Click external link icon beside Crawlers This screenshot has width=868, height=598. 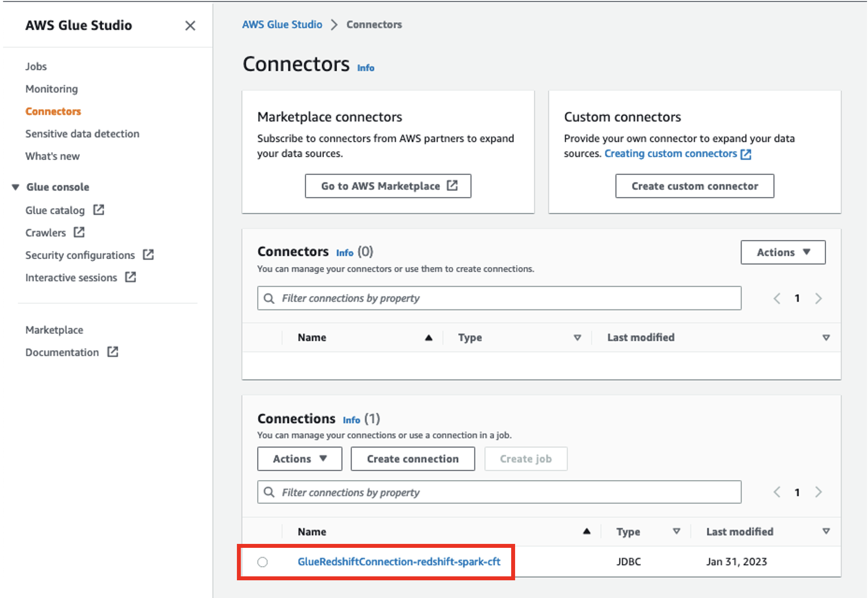(79, 232)
